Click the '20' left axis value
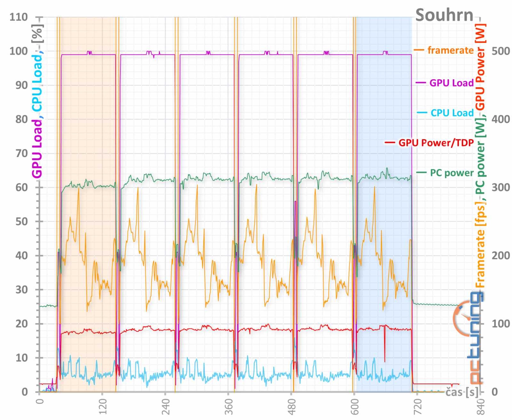Viewport: 512px width, 420px height. [x=22, y=323]
